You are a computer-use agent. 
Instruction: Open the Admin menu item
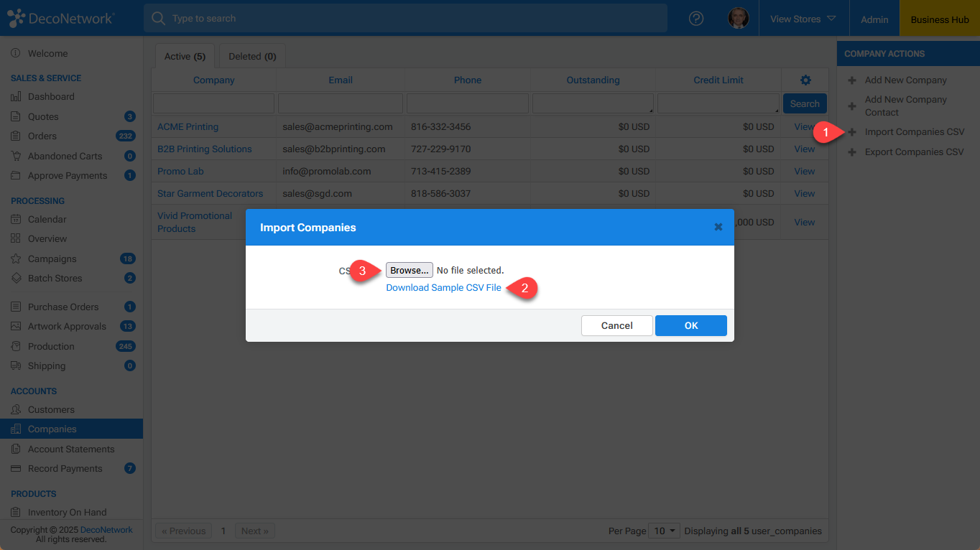[x=874, y=19]
